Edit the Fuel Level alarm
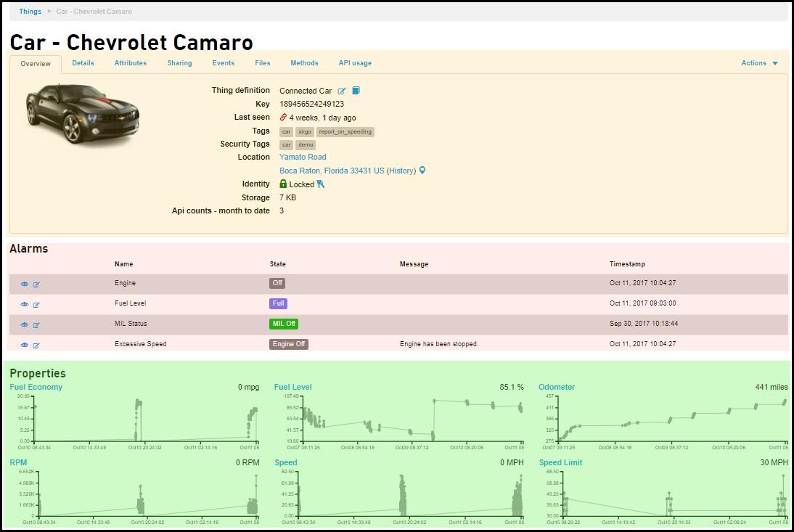The width and height of the screenshot is (794, 532). (36, 305)
